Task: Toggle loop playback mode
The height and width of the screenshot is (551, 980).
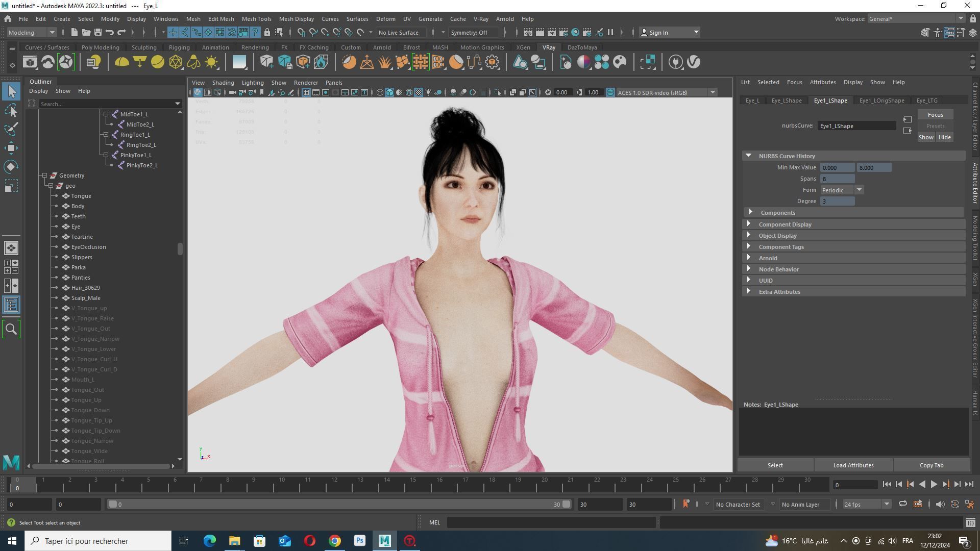Action: tap(903, 504)
